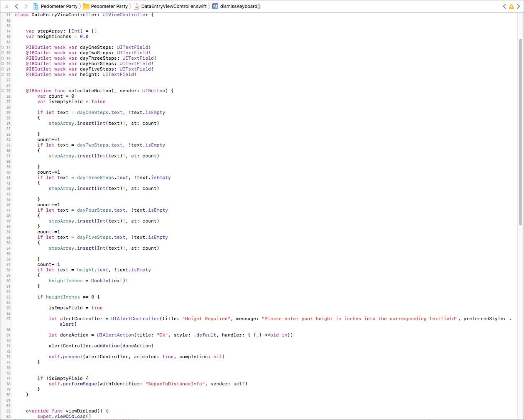Open the Pedometer Party project breadcrumb
Screen dimensions: 524x420
56,6
